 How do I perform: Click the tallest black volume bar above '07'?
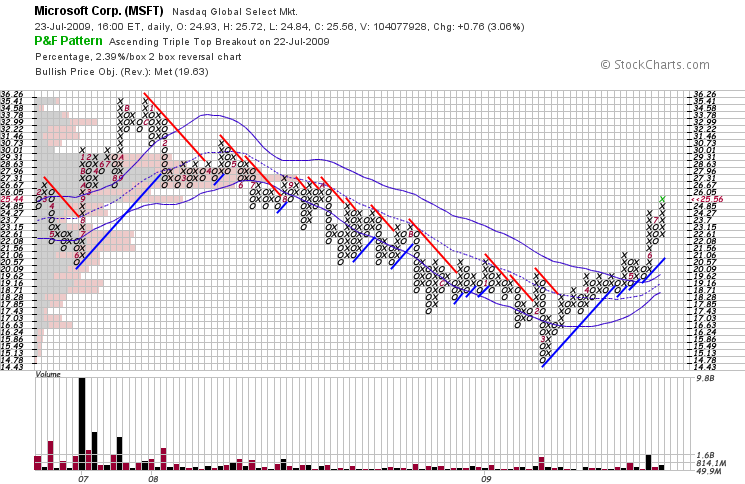[x=82, y=424]
